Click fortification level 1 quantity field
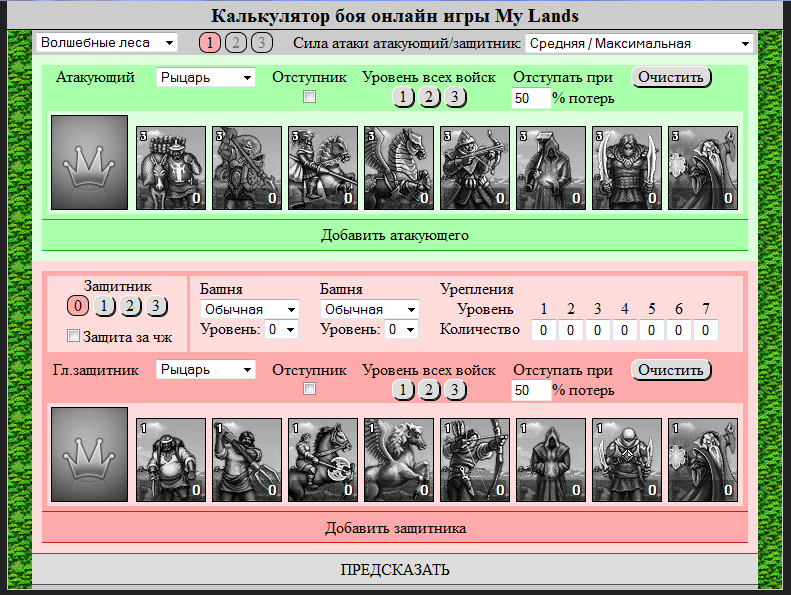Viewport: 791px width, 595px height. [x=544, y=330]
